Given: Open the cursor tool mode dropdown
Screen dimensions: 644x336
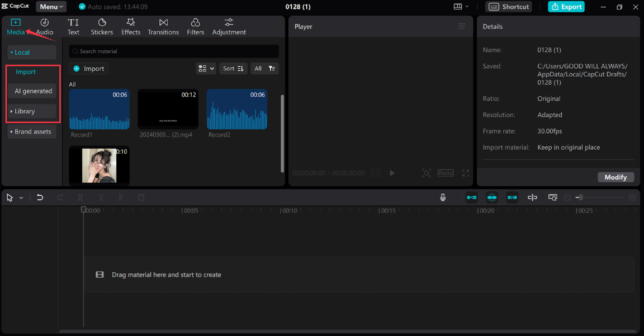Looking at the screenshot, I should click(x=21, y=198).
